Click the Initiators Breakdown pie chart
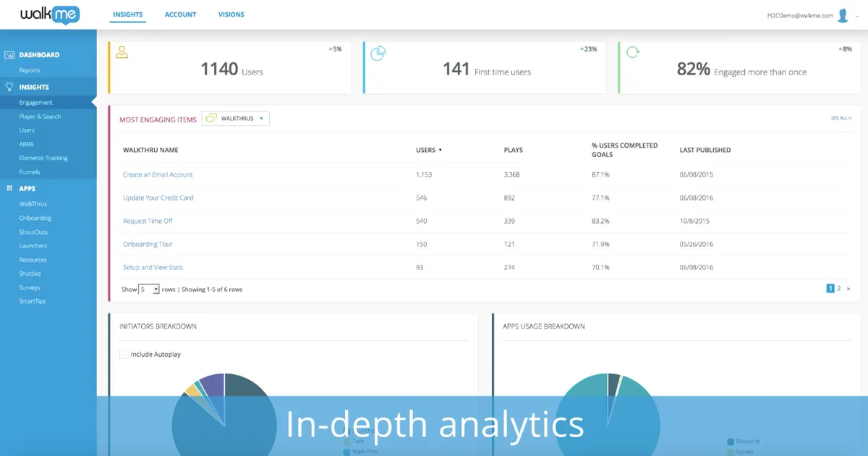 224,414
